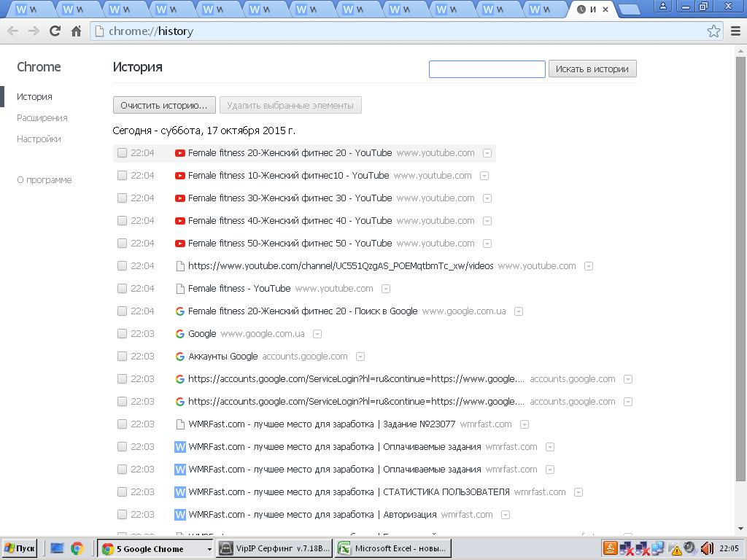Click the volume speaker tray icon
Screen dimensions: 747x560
point(707,548)
